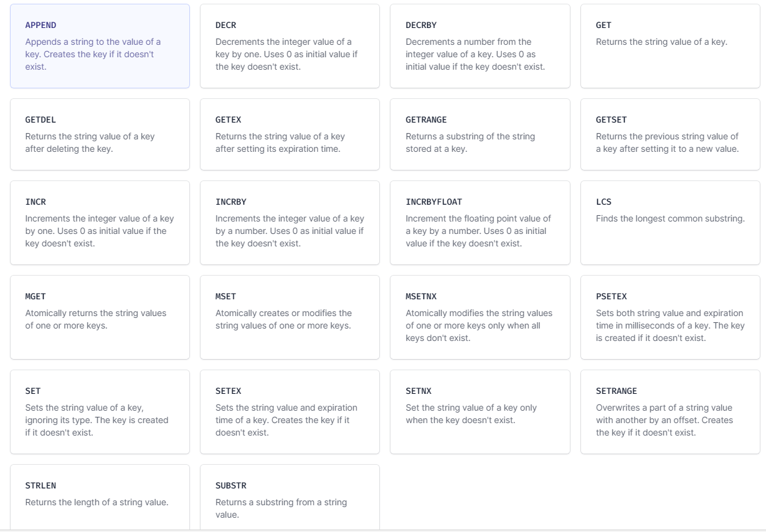Select the GETRANGE command card
Screen dimensions: 766x532
point(480,134)
